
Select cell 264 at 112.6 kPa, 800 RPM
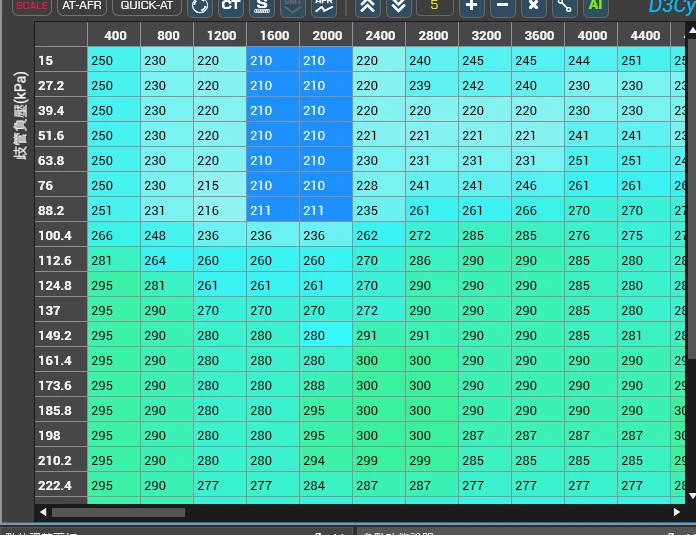pyautogui.click(x=167, y=260)
